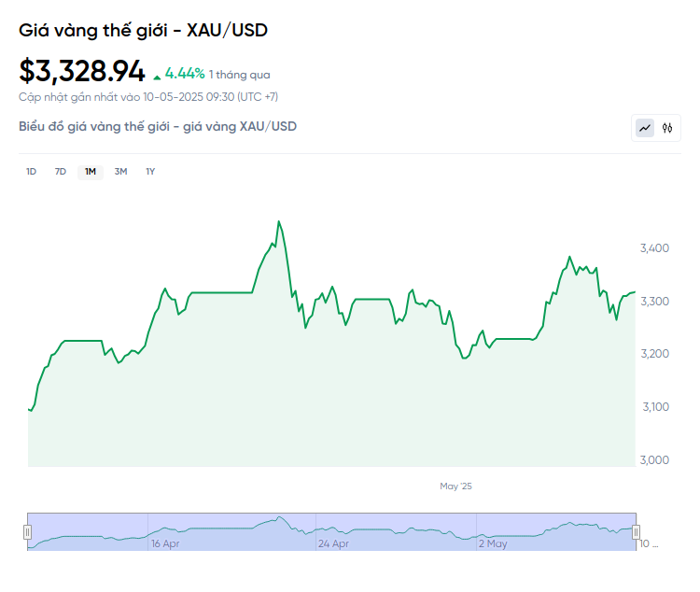Select the 7D time range

tap(61, 171)
